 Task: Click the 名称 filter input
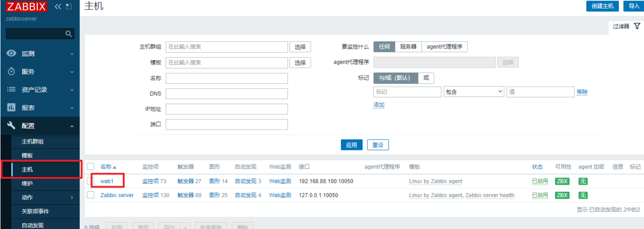(227, 78)
